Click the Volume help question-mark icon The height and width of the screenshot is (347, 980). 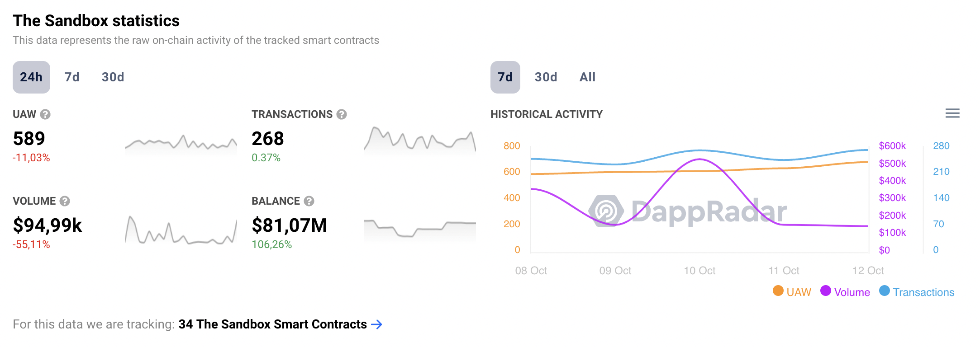coord(65,201)
